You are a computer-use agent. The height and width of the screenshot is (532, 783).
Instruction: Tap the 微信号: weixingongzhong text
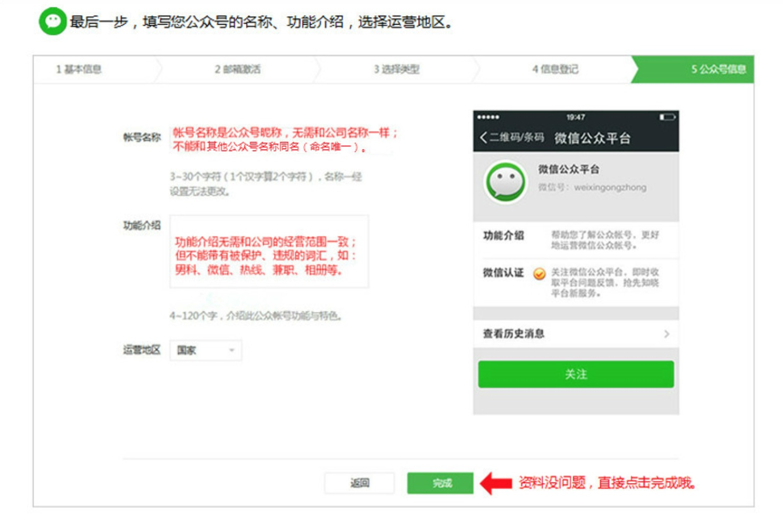(x=592, y=188)
